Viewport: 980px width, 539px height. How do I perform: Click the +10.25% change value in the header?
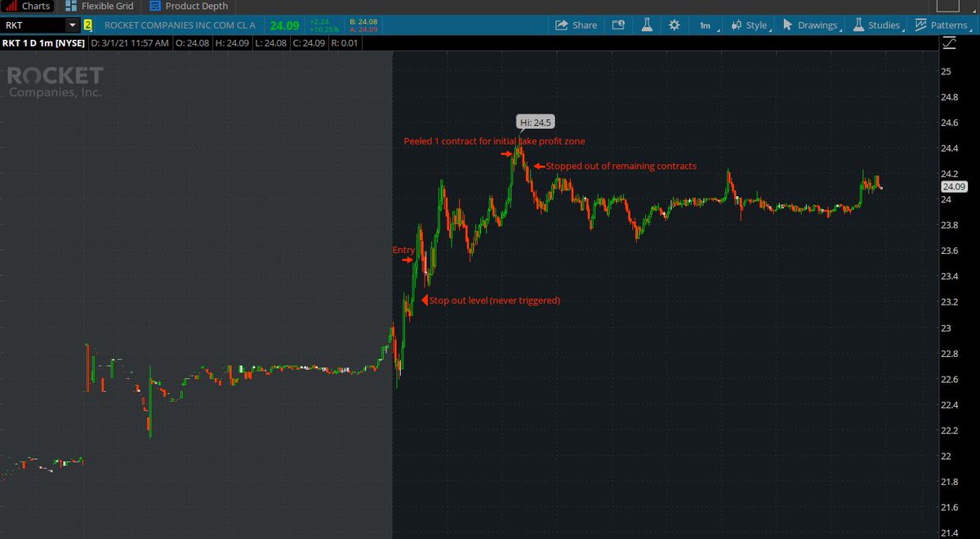click(x=324, y=29)
